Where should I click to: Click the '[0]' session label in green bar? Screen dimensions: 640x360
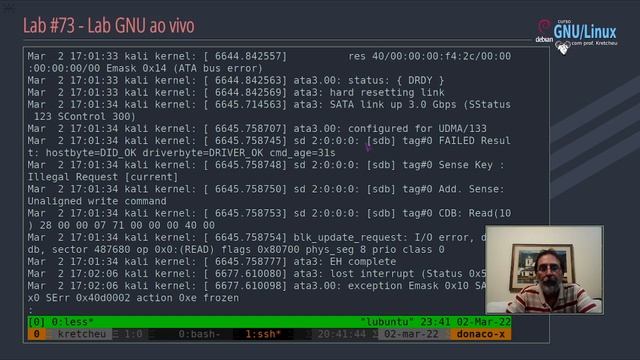[36, 322]
